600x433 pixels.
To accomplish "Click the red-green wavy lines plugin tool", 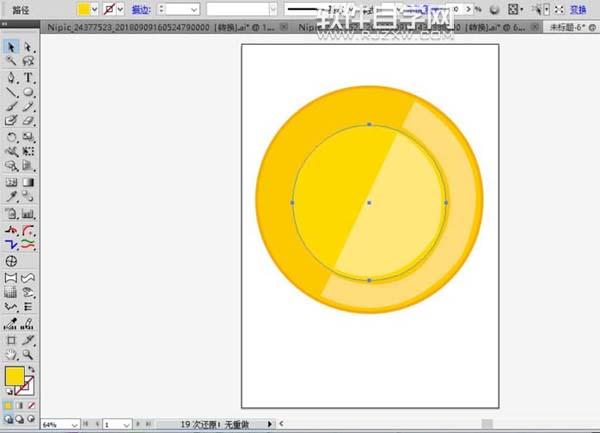I will pyautogui.click(x=28, y=244).
